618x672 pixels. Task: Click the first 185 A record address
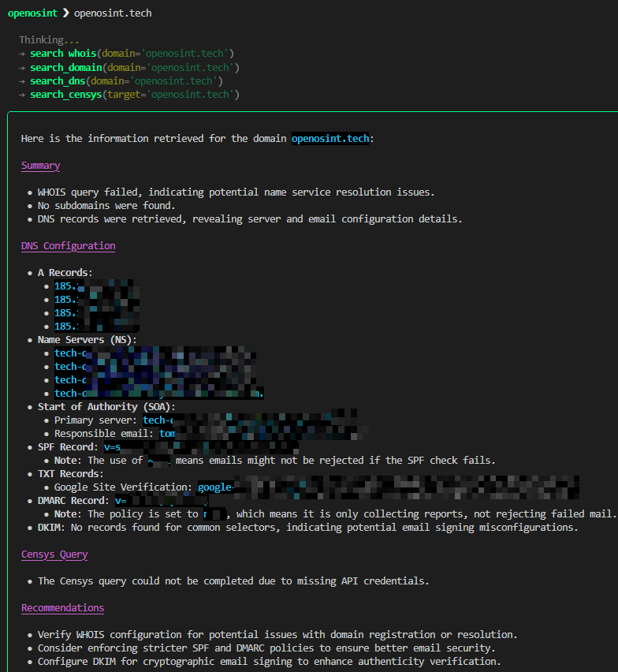click(96, 286)
